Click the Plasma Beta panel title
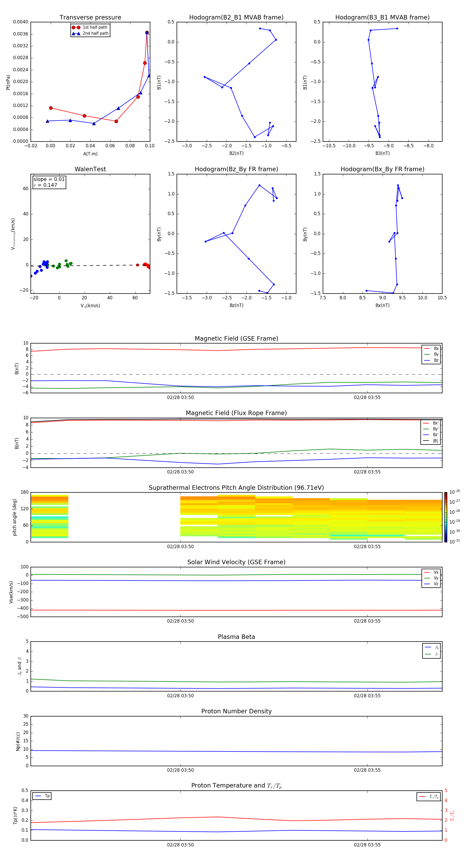The width and height of the screenshot is (473, 868). (x=236, y=637)
